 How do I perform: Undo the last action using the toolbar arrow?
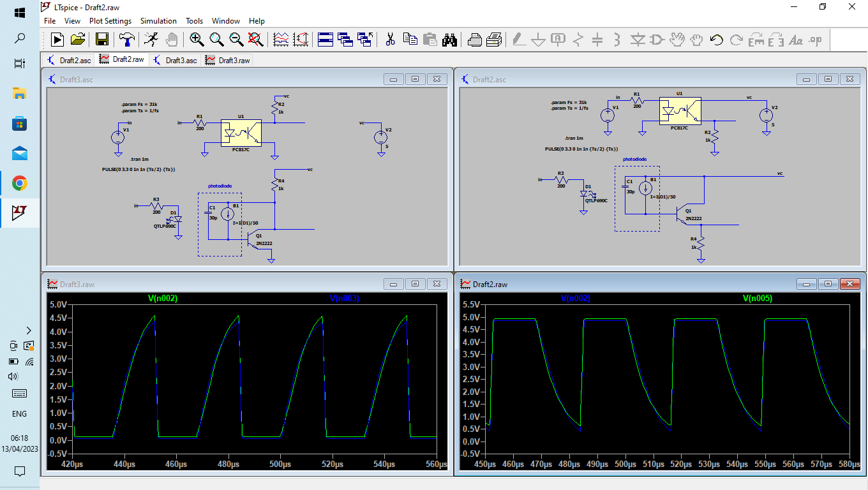(x=716, y=40)
